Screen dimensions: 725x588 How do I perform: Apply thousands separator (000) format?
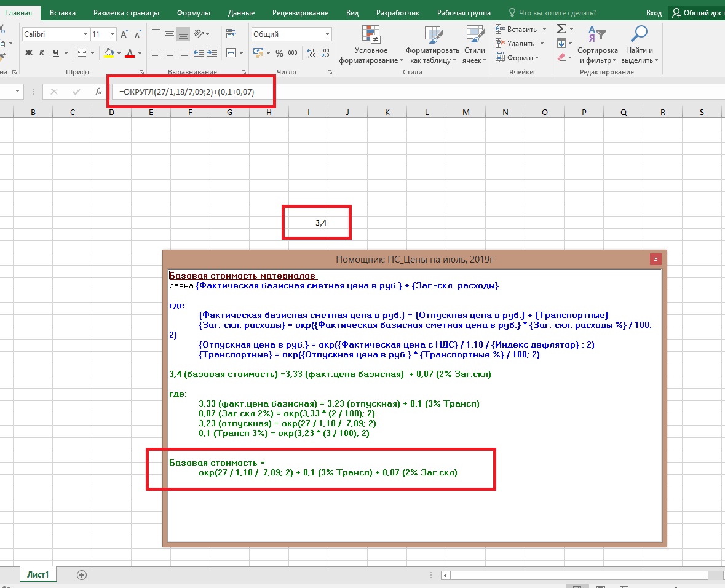tap(293, 53)
